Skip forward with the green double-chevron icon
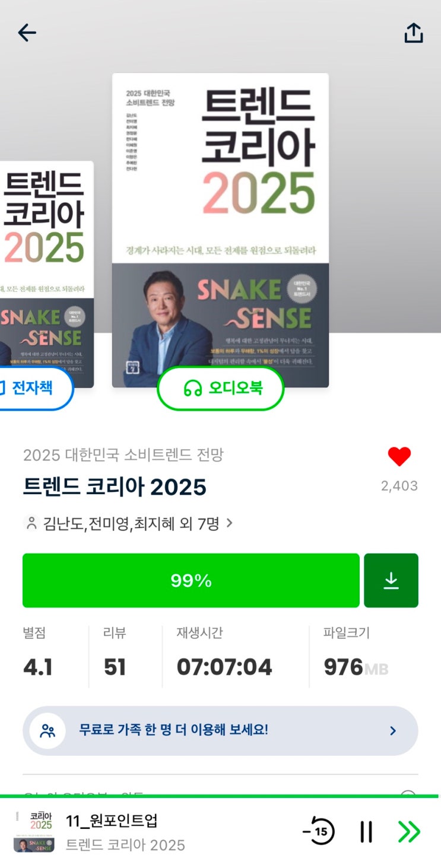The height and width of the screenshot is (868, 441). [409, 831]
